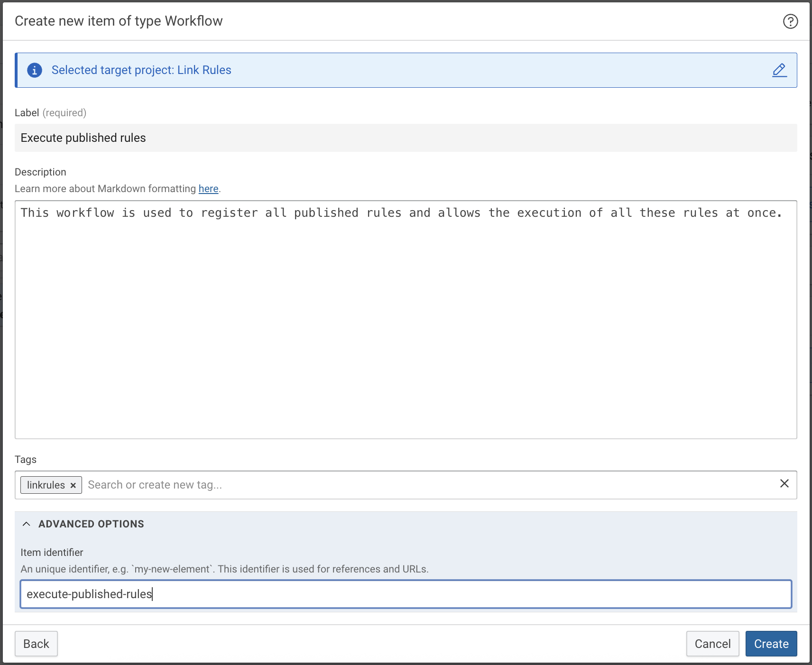Viewport: 812px width, 665px height.
Task: Click the 'Item identifier' caption text
Action: [52, 553]
